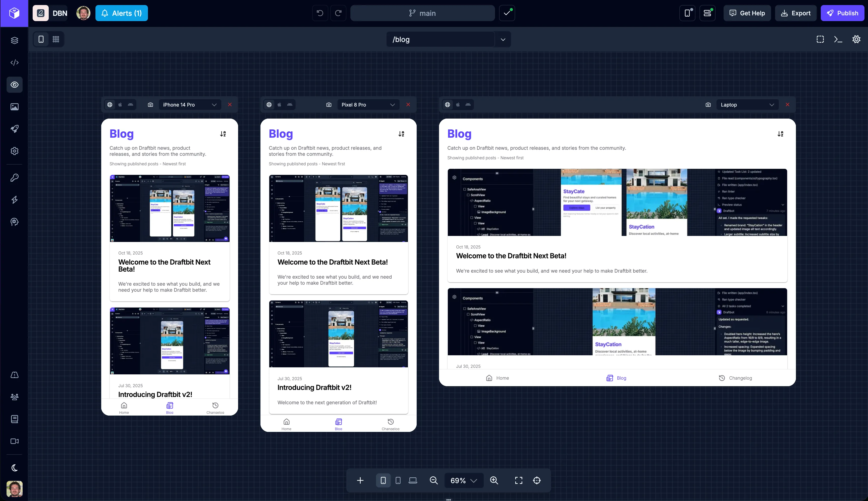This screenshot has width=868, height=501.
Task: Click the sort order icon in Laptop preview
Action: (780, 134)
